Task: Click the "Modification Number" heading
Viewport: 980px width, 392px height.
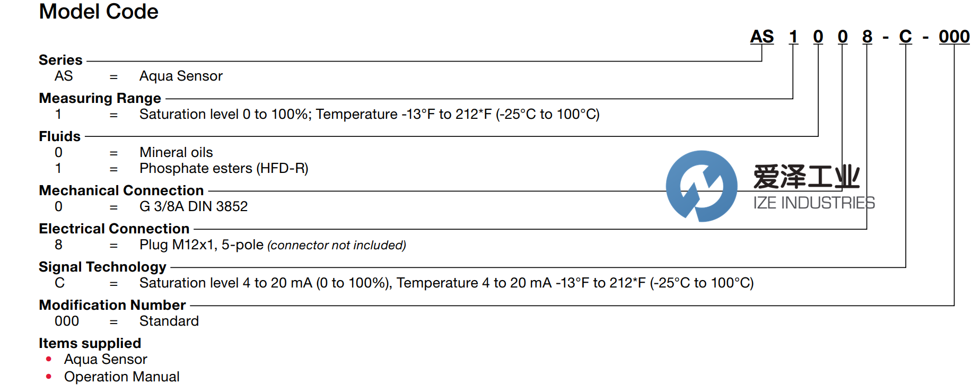Action: click(112, 305)
